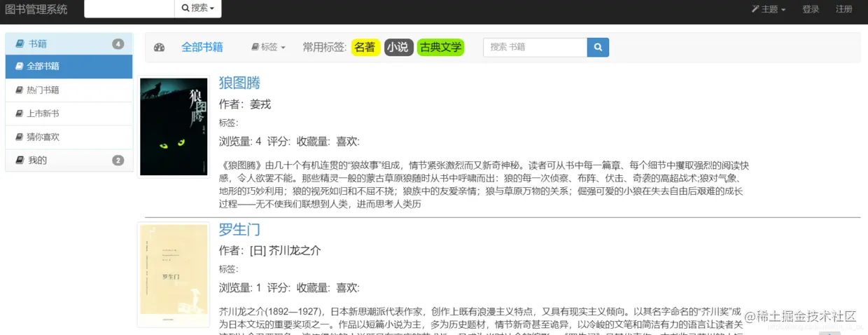Expand the 我的 sidebar section
Image resolution: width=868 pixels, height=335 pixels.
coord(69,160)
